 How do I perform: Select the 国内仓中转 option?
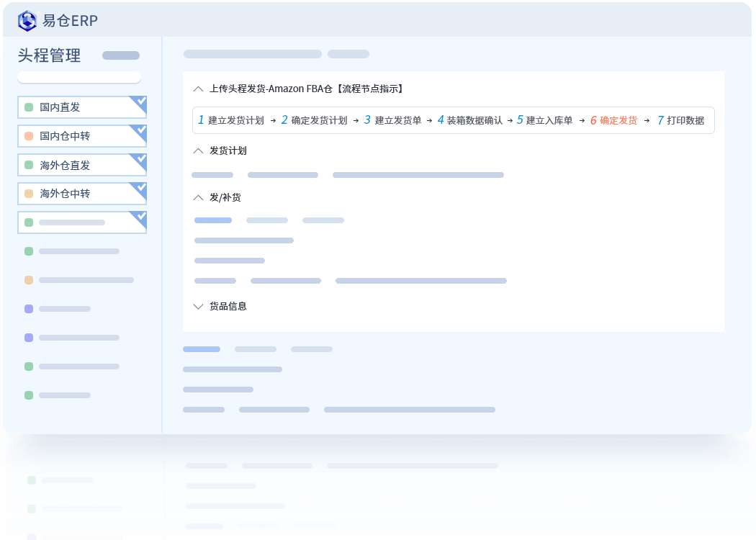[82, 136]
